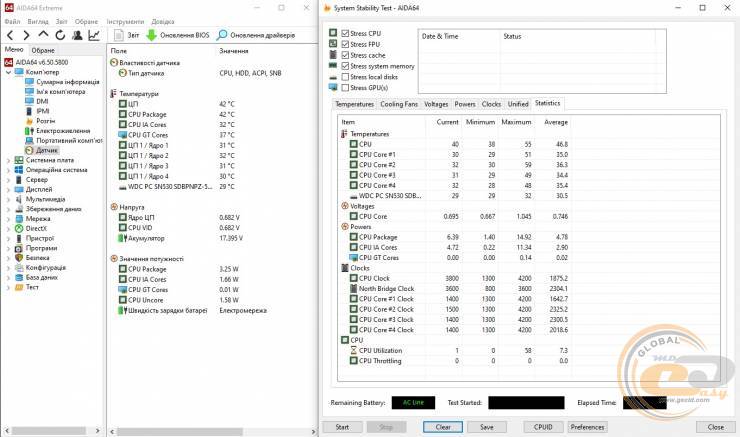Expand the Програми node
The width and height of the screenshot is (740, 437).
[x=8, y=248]
